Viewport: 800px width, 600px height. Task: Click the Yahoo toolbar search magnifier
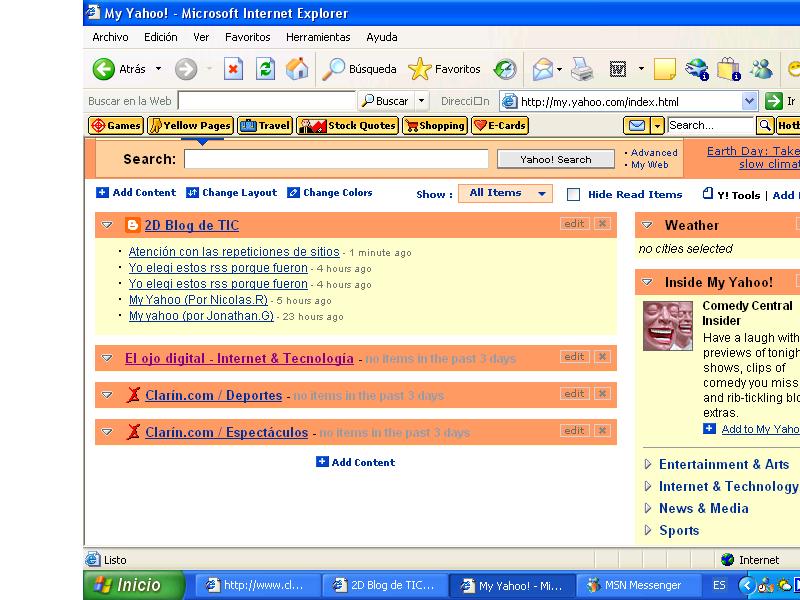[765, 125]
